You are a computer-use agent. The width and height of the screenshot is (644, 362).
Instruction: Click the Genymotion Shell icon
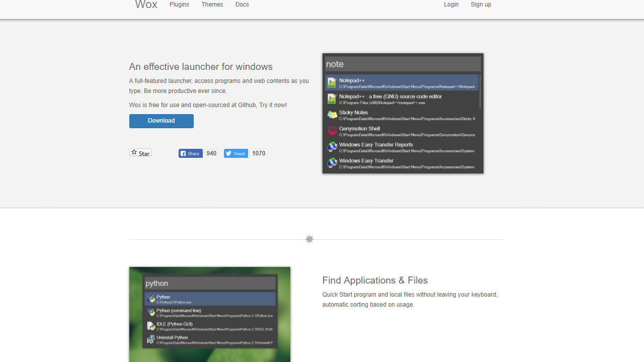[x=332, y=131]
